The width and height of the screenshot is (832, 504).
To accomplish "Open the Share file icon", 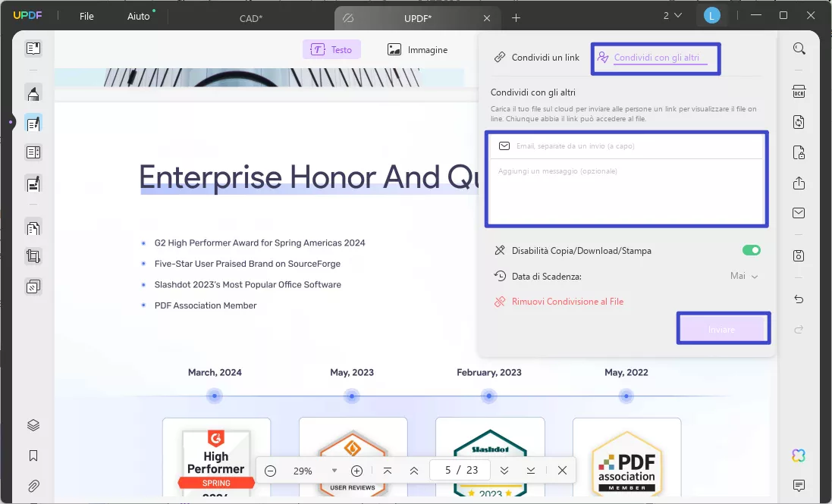I will pos(799,183).
